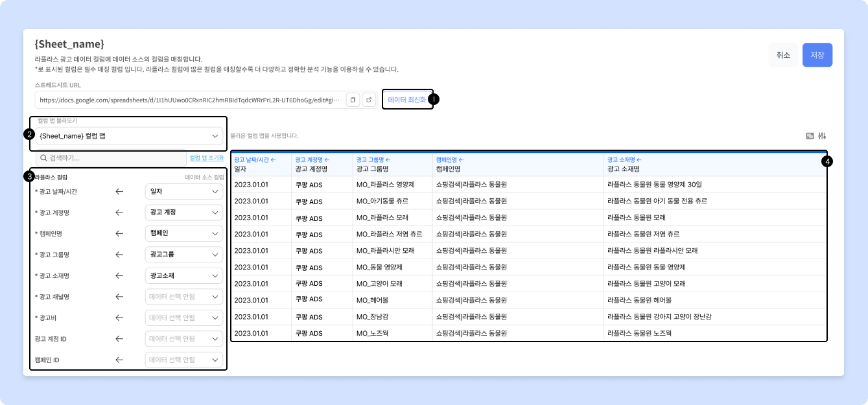Click arrow icon in 캠페인명 table header
This screenshot has height=405, width=868.
click(463, 159)
